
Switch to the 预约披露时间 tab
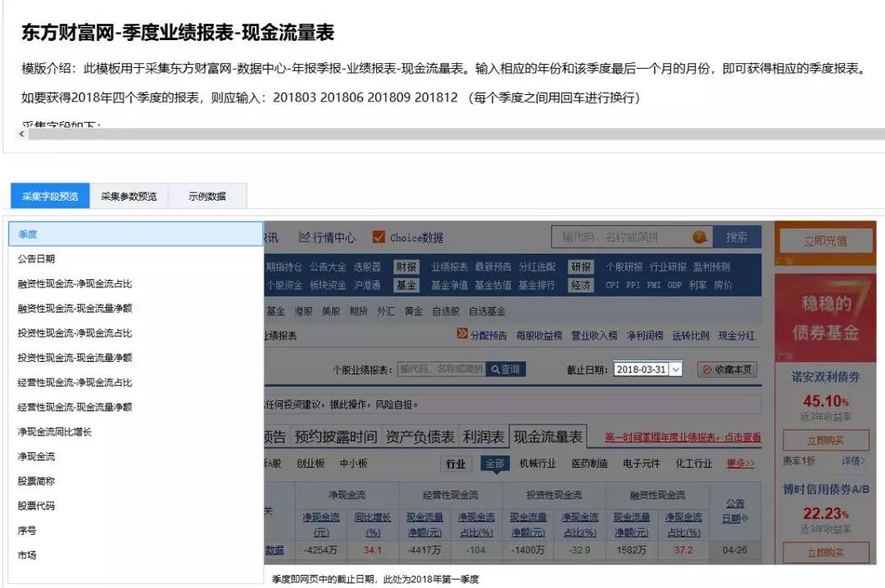tap(336, 436)
